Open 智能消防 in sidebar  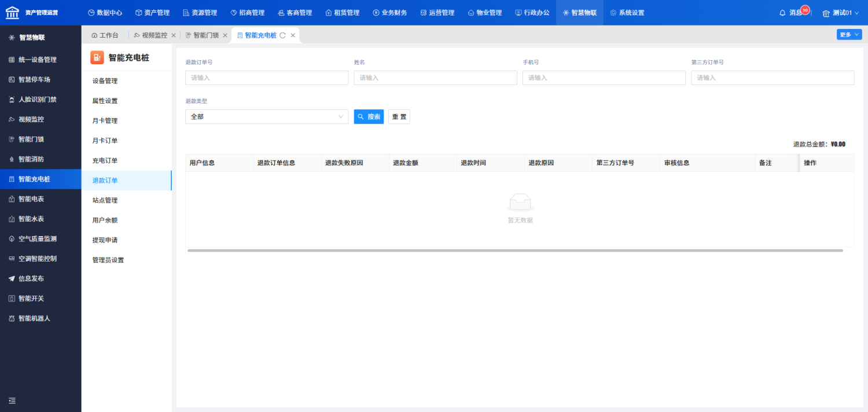(41, 159)
